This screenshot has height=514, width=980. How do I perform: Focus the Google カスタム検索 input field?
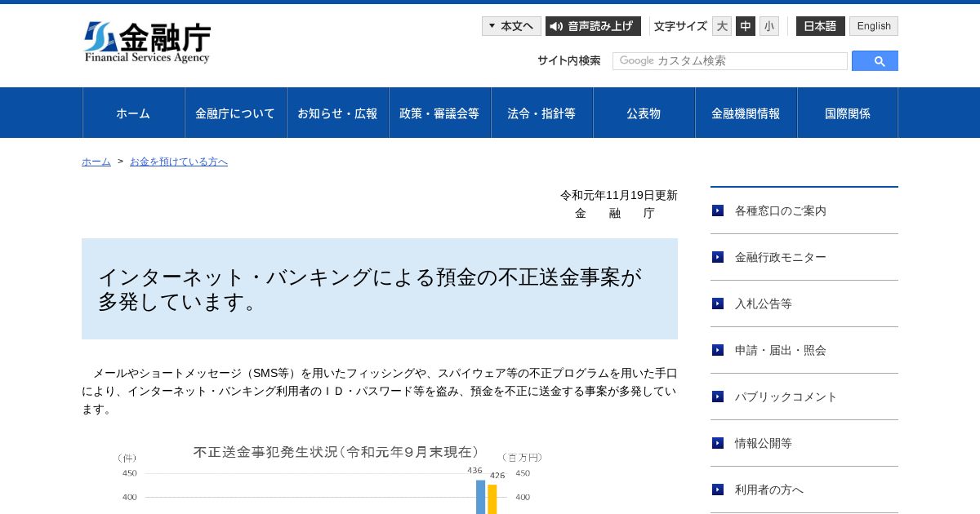(730, 61)
